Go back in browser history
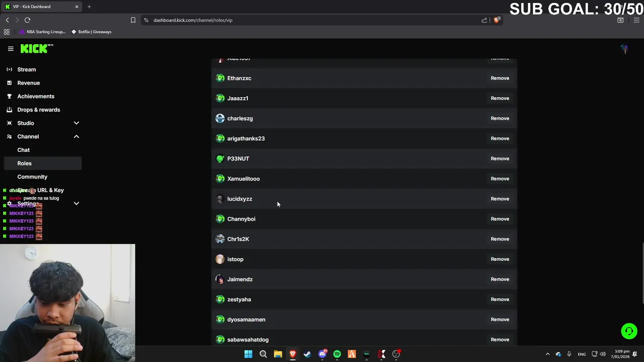Screen dimensions: 644x362 (7, 20)
